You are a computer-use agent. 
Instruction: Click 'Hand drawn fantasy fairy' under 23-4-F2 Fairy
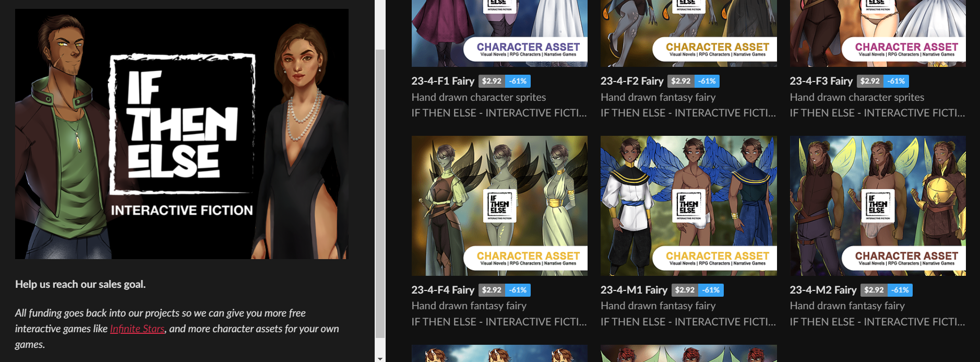[658, 97]
